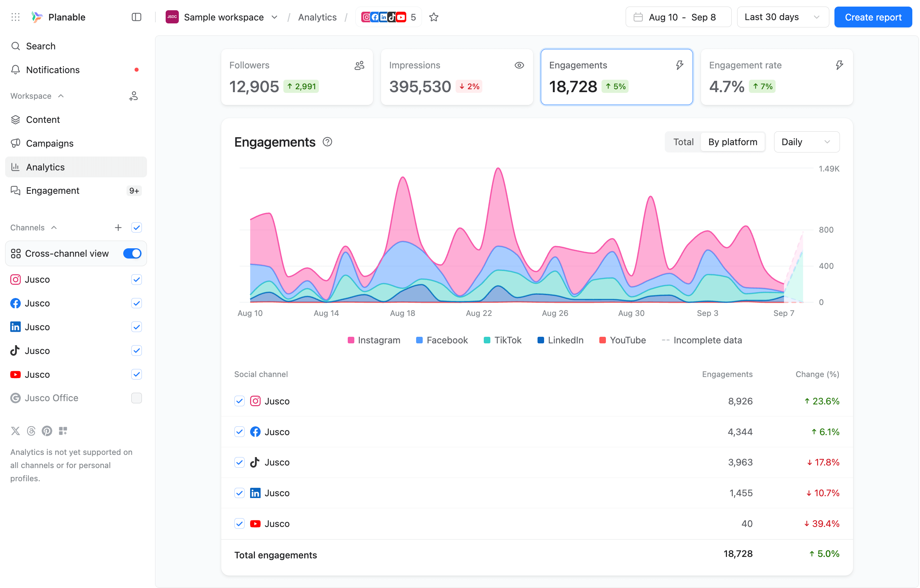
Task: Enable the Jusco Office channel checkbox
Action: pyautogui.click(x=136, y=398)
